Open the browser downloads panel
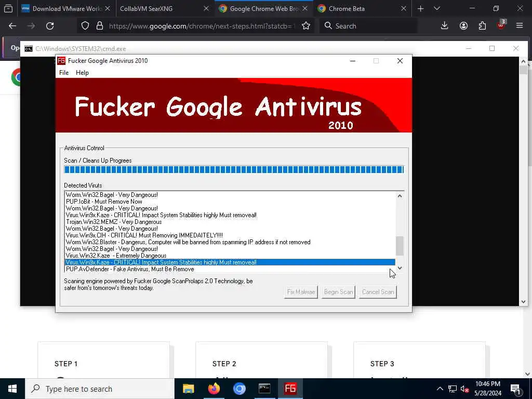This screenshot has height=399, width=532. coord(444,26)
